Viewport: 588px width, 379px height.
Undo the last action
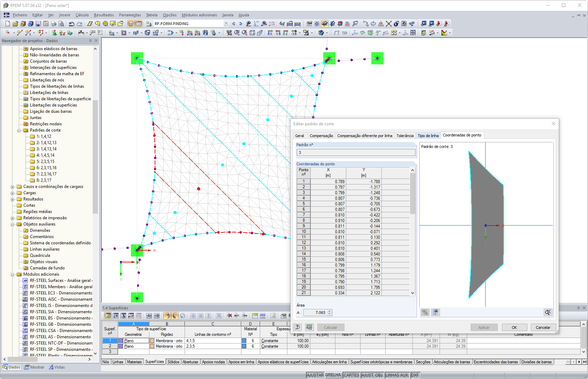(x=71, y=23)
